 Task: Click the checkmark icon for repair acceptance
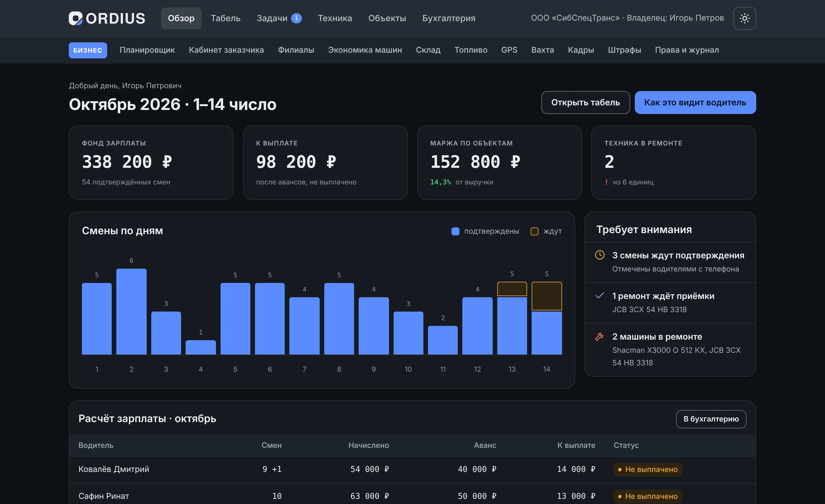point(599,296)
